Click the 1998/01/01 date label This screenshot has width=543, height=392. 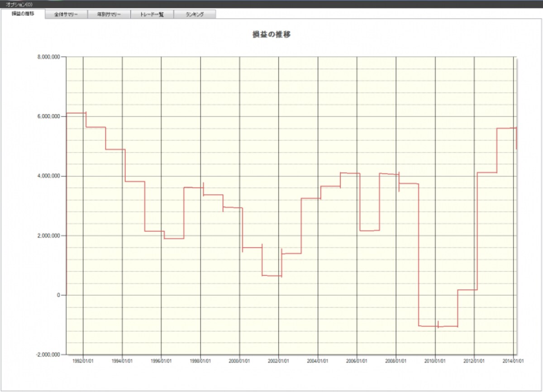tap(200, 361)
